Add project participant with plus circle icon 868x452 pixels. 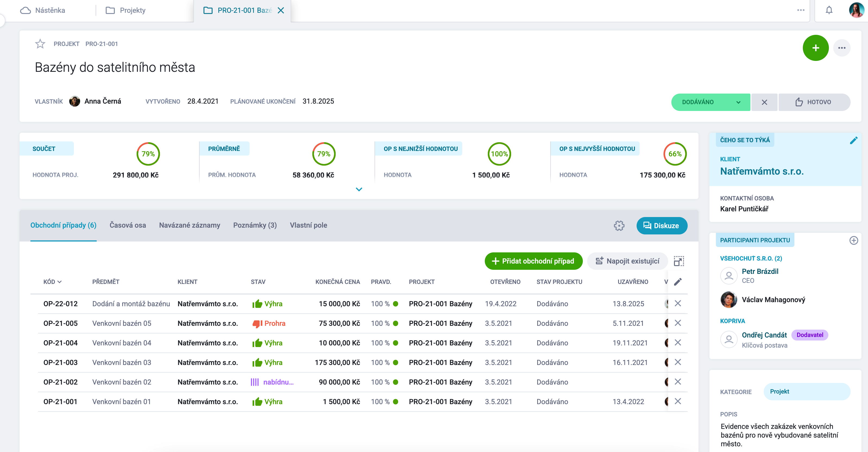pos(854,240)
